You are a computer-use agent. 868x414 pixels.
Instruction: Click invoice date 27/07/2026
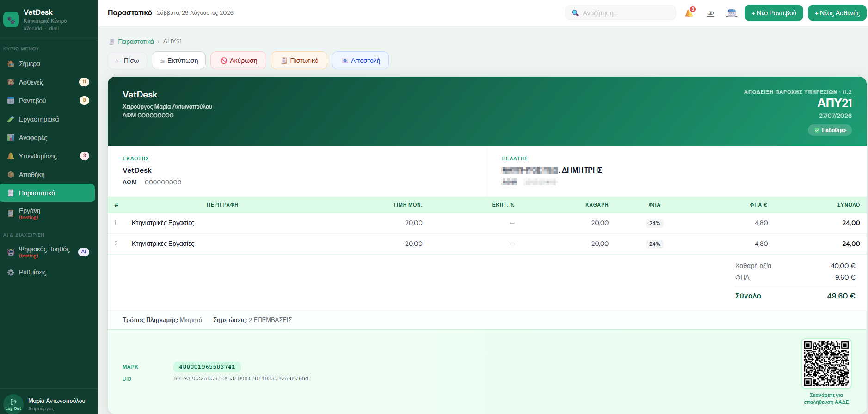pos(835,116)
